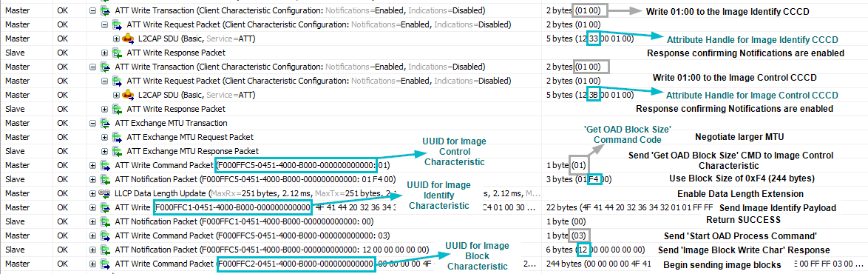Click 'Master' in the ATT Exchange MTU Transaction row
This screenshot has height=274, width=868.
(x=16, y=123)
